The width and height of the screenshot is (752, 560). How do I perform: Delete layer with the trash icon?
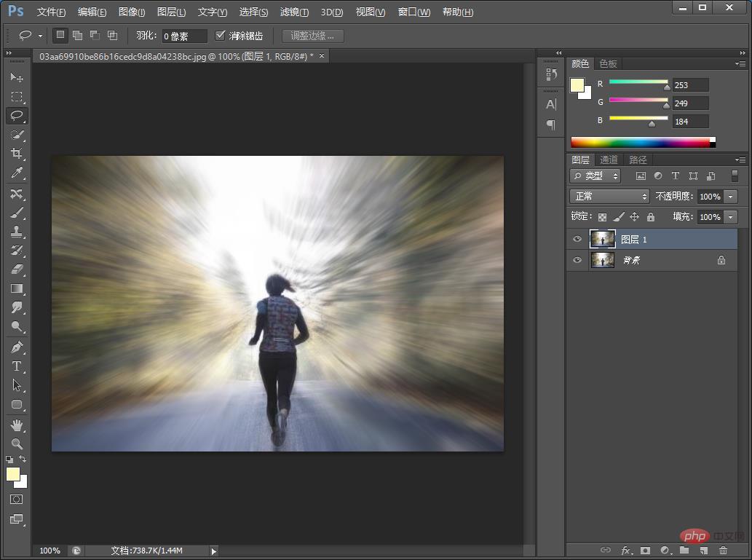coord(723,550)
